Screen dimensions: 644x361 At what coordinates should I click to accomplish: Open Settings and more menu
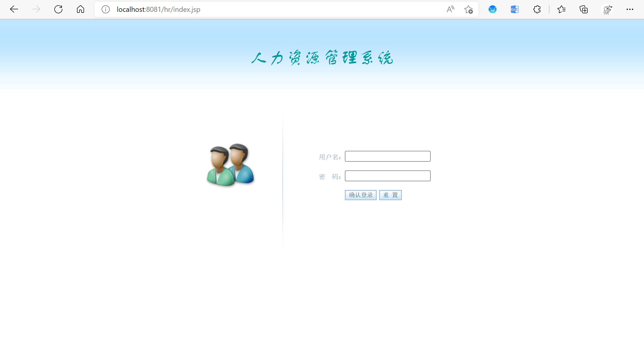pyautogui.click(x=630, y=9)
